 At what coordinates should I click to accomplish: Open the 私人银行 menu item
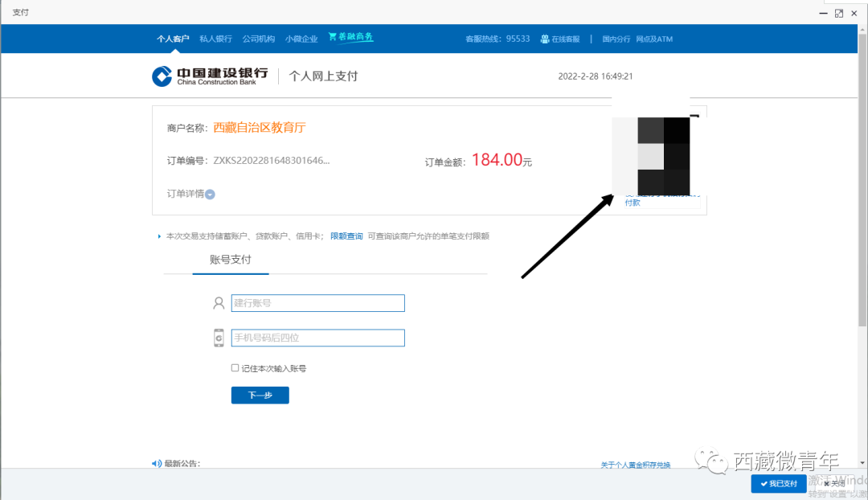pyautogui.click(x=215, y=39)
